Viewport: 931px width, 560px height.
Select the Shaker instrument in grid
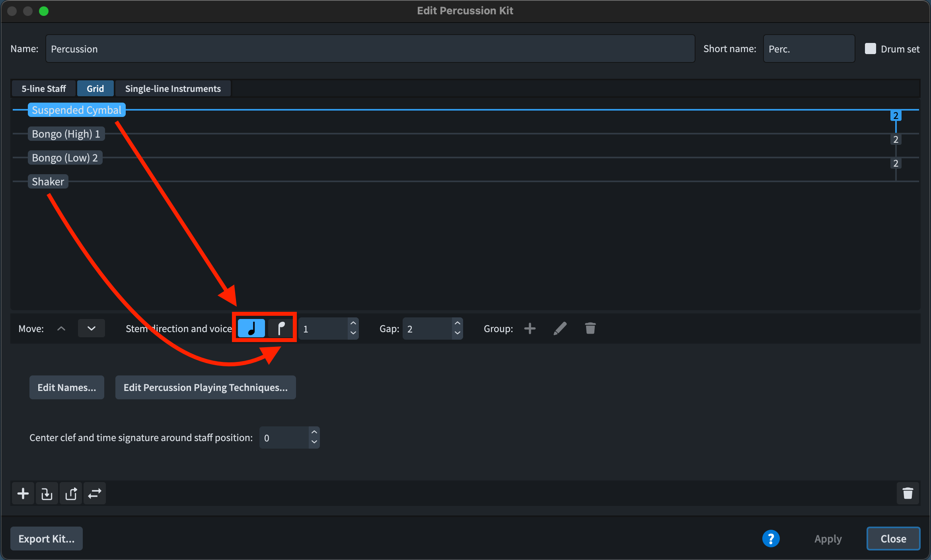(48, 181)
